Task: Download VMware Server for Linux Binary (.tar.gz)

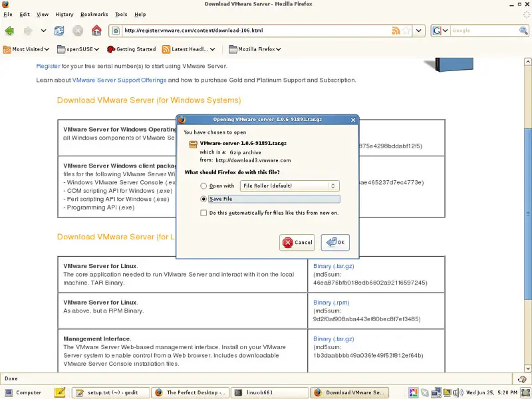Action: click(334, 267)
